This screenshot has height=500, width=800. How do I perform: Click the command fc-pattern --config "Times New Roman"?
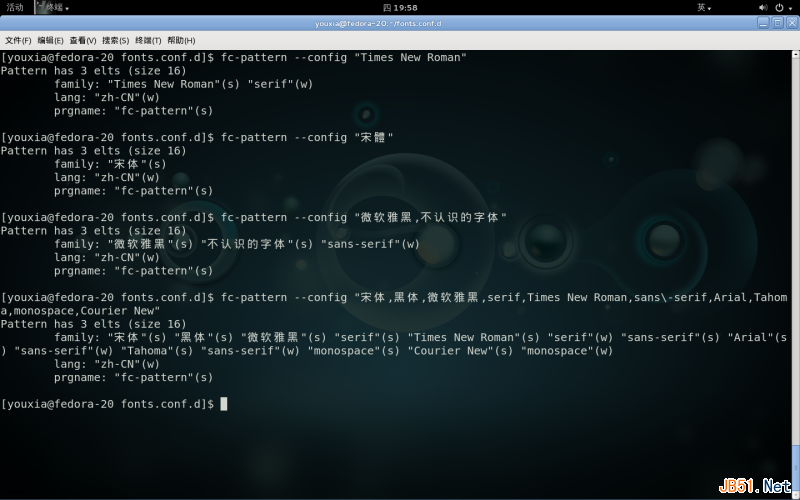343,58
